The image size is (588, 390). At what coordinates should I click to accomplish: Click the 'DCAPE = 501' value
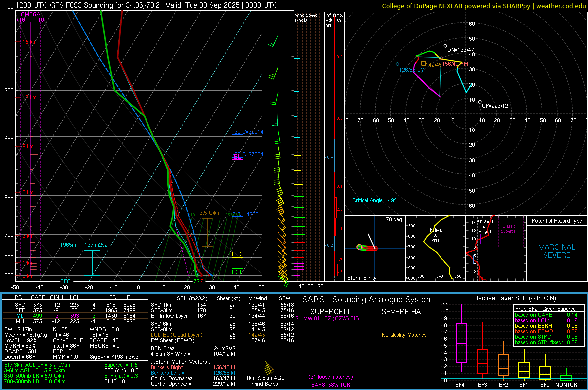(20, 351)
